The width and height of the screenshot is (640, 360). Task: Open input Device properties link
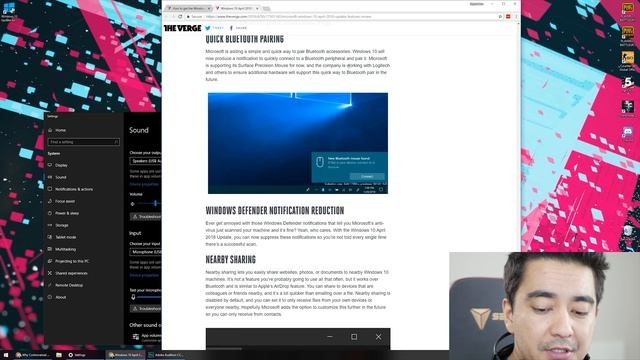144,276
